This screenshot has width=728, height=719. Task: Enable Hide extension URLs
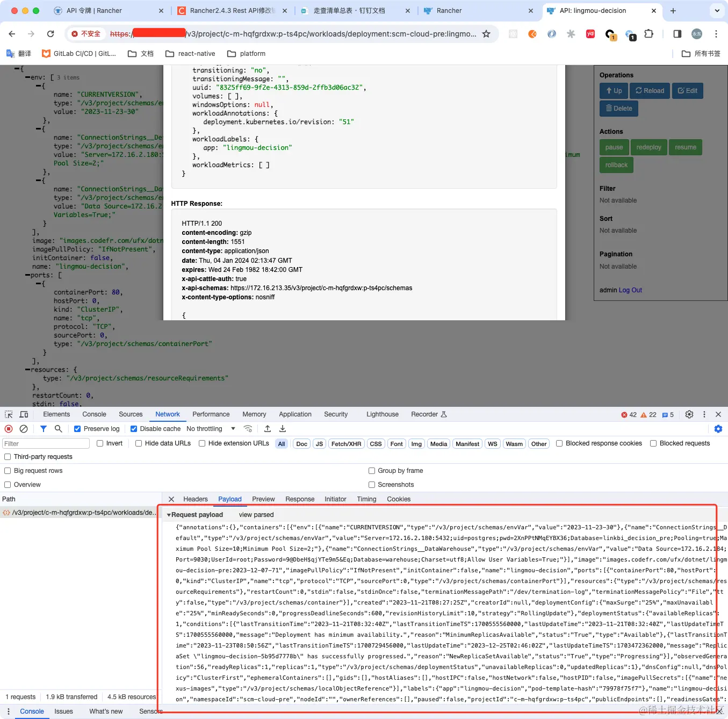(x=202, y=443)
